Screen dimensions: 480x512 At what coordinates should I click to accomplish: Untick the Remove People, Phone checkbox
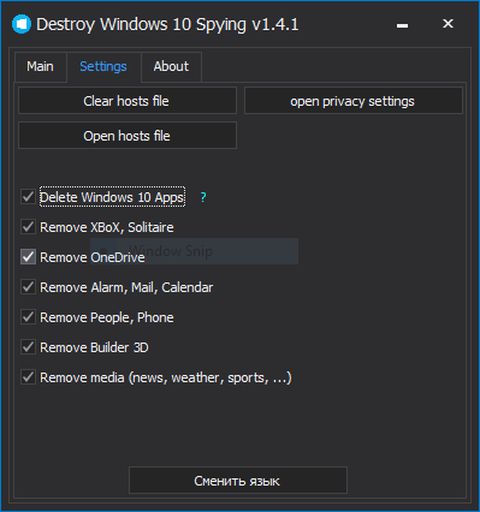pos(28,317)
